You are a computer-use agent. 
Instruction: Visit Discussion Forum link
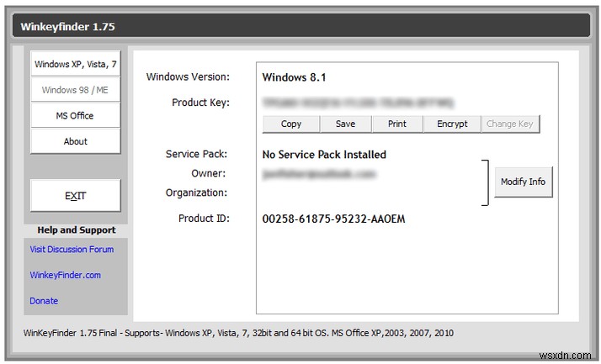[72, 249]
